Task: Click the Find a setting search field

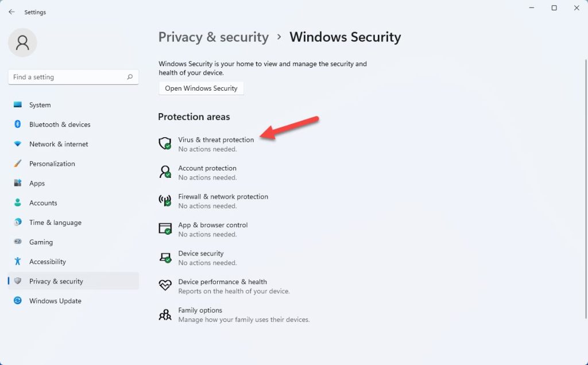Action: [x=73, y=77]
